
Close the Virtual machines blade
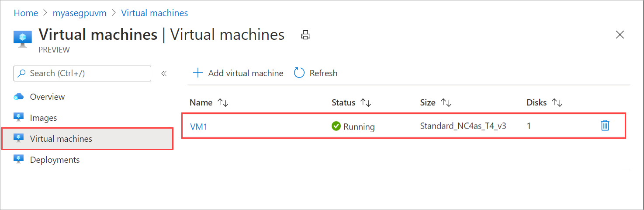click(620, 35)
